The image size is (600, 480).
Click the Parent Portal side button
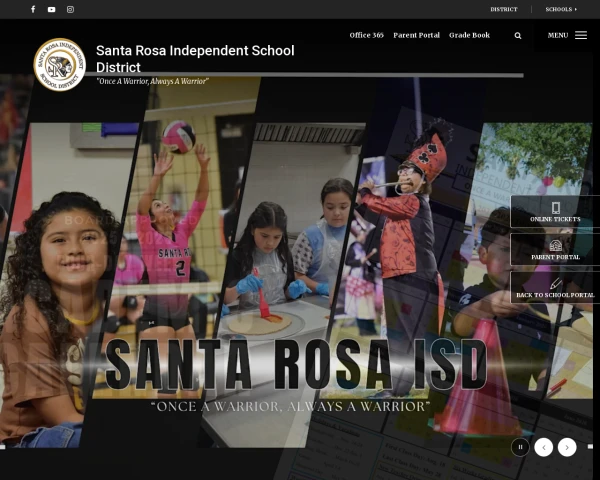[x=555, y=250]
